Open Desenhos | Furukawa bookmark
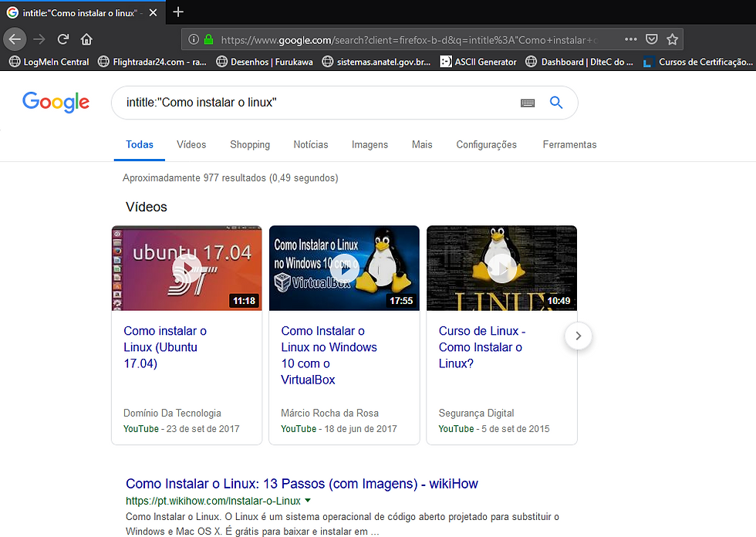The height and width of the screenshot is (537, 756). point(264,62)
